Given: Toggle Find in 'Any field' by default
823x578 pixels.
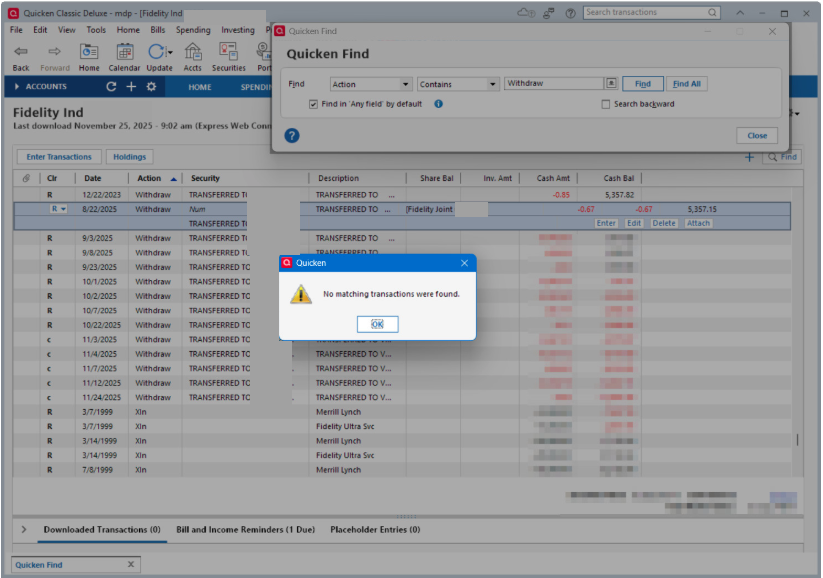Looking at the screenshot, I should [313, 104].
